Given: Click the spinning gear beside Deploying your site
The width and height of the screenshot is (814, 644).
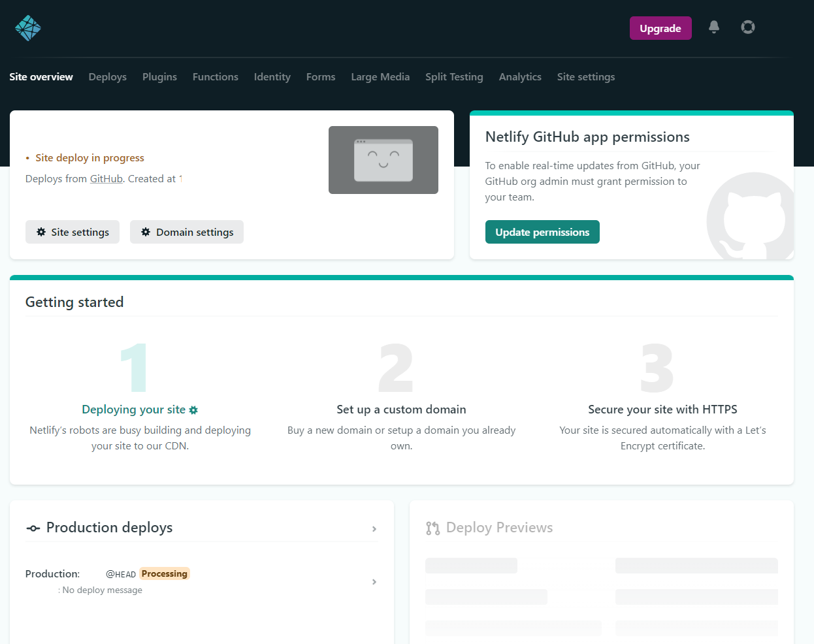Looking at the screenshot, I should (x=193, y=410).
